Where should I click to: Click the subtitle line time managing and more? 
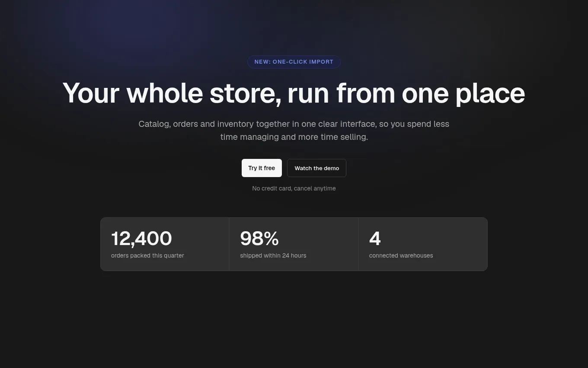pos(294,137)
